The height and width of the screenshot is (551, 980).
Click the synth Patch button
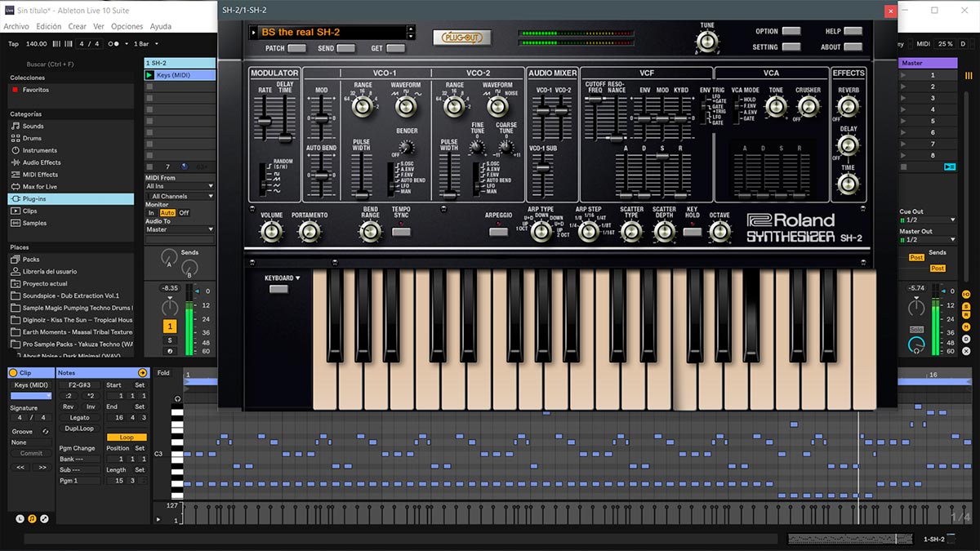point(297,49)
